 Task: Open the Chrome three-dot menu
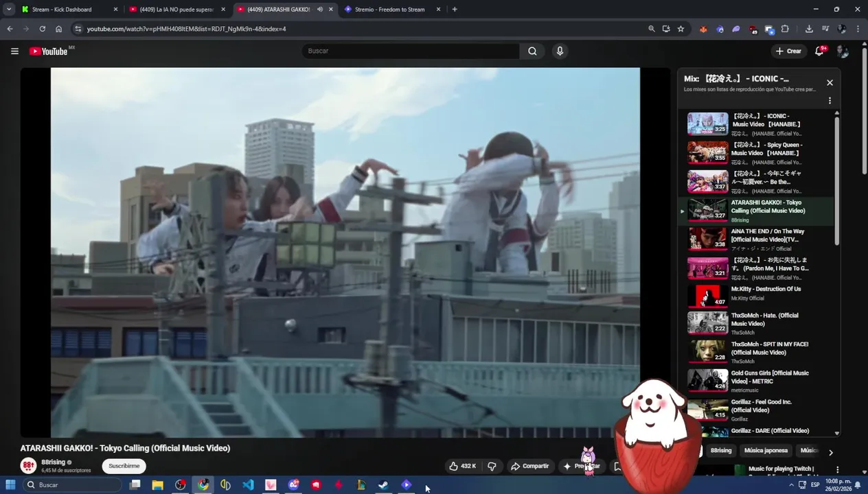(x=858, y=29)
